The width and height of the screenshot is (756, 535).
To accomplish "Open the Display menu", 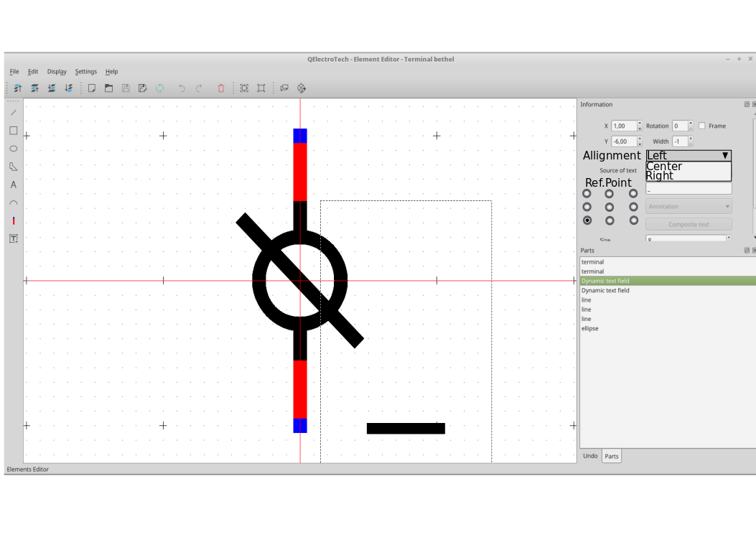I will pyautogui.click(x=57, y=72).
